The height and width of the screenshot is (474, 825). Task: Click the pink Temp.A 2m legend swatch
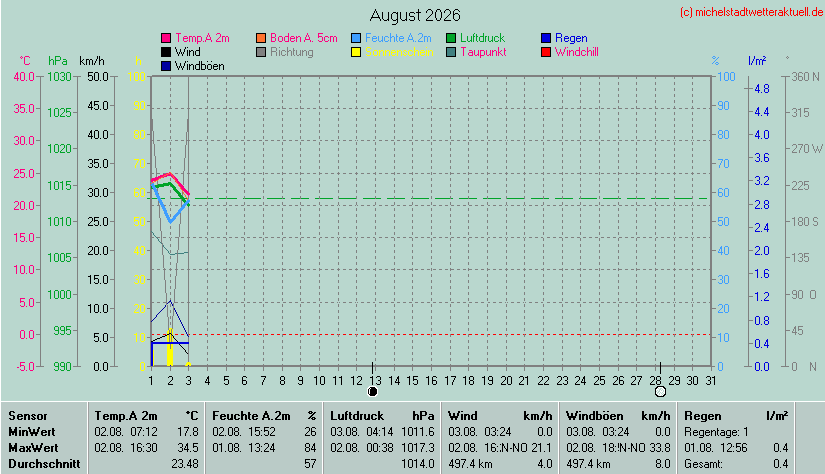[166, 38]
